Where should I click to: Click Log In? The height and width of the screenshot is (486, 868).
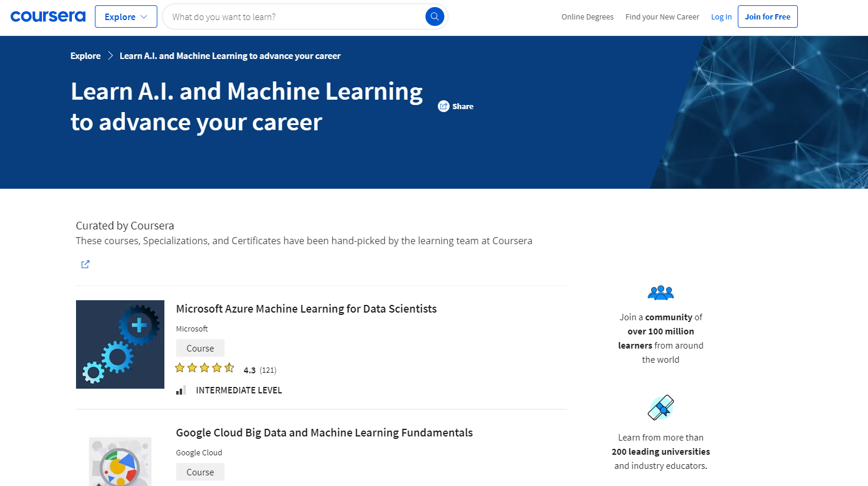point(721,17)
